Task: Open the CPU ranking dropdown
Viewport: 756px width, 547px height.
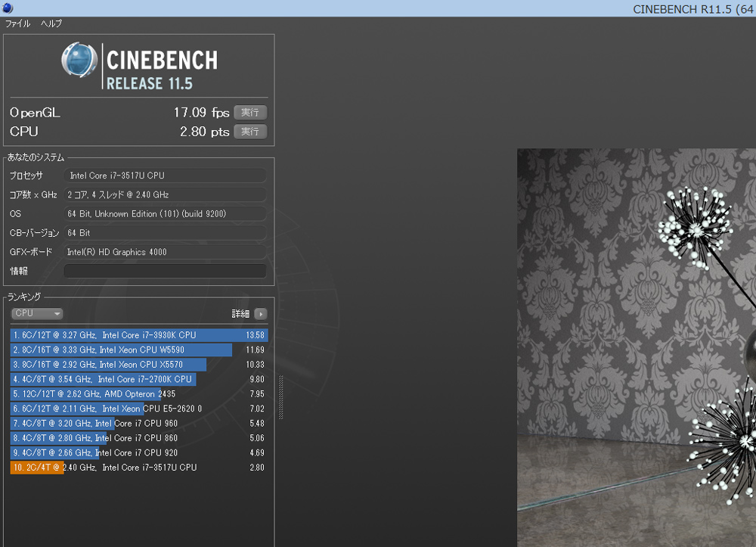Action: 36,313
